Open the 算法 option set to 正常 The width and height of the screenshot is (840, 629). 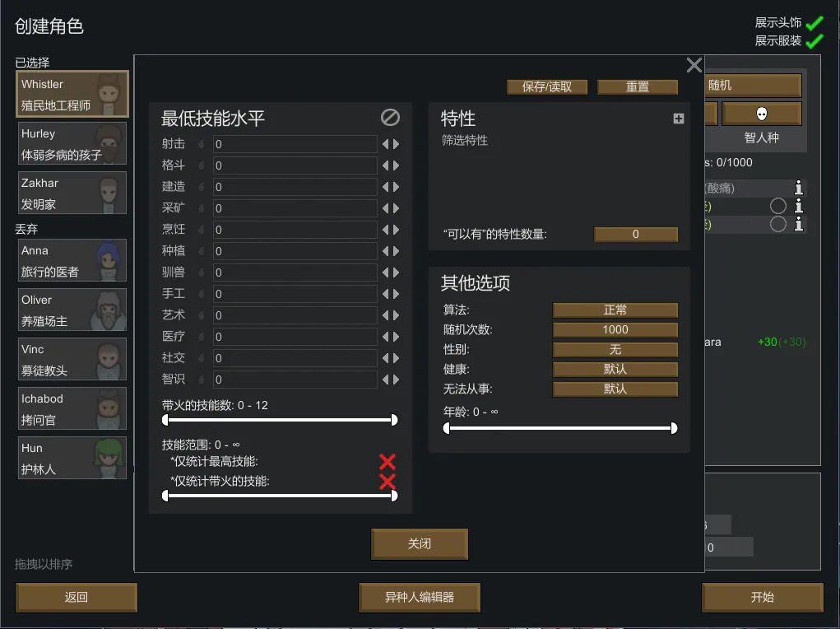pos(615,310)
